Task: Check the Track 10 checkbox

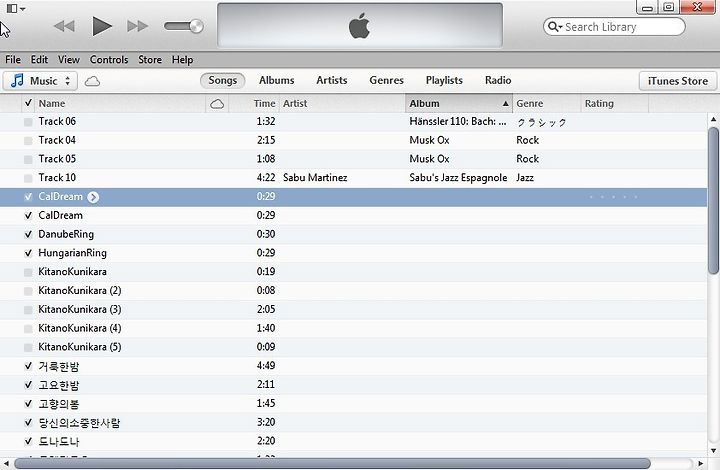Action: (28, 178)
